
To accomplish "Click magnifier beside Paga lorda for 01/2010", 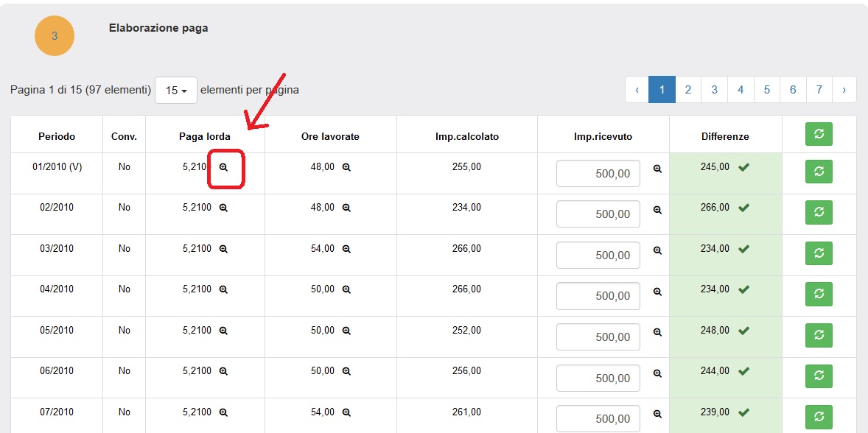I will coord(223,168).
